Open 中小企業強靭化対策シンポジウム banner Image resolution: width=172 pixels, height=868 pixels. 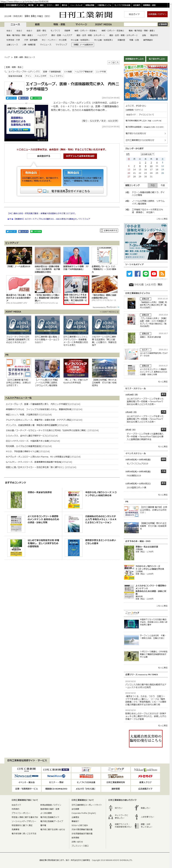pos(146,241)
